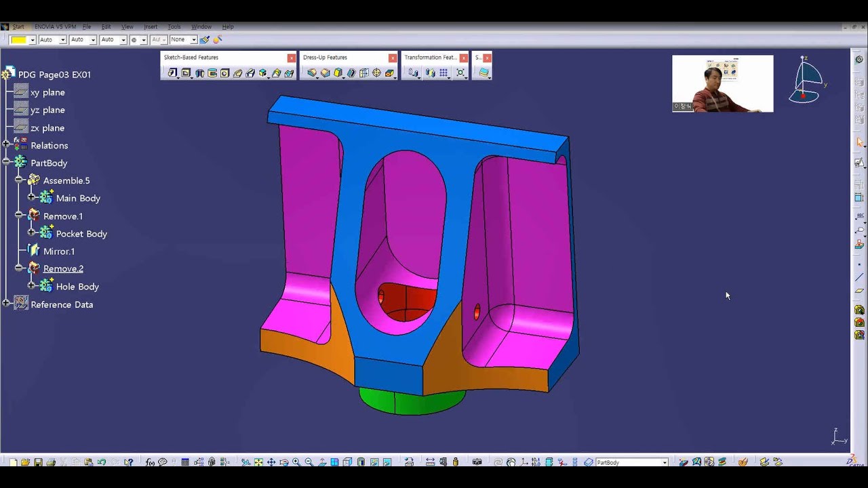The image size is (868, 488).
Task: Select the Rib tool
Action: 237,73
